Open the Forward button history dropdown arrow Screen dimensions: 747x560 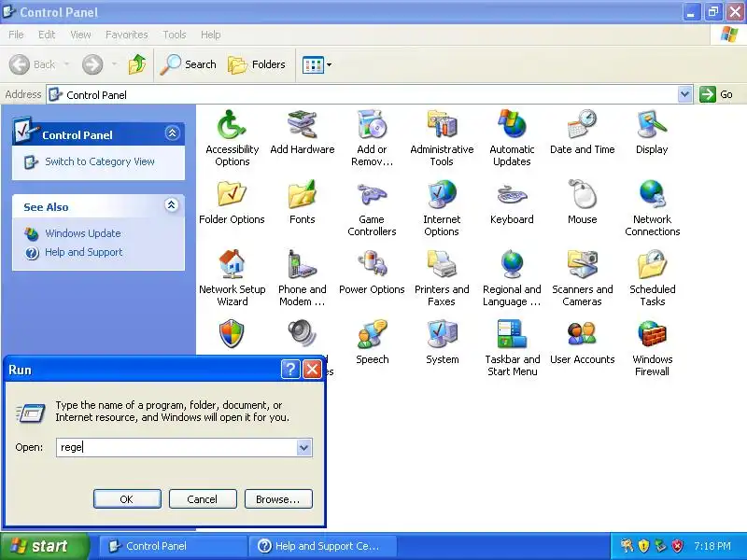(x=114, y=64)
